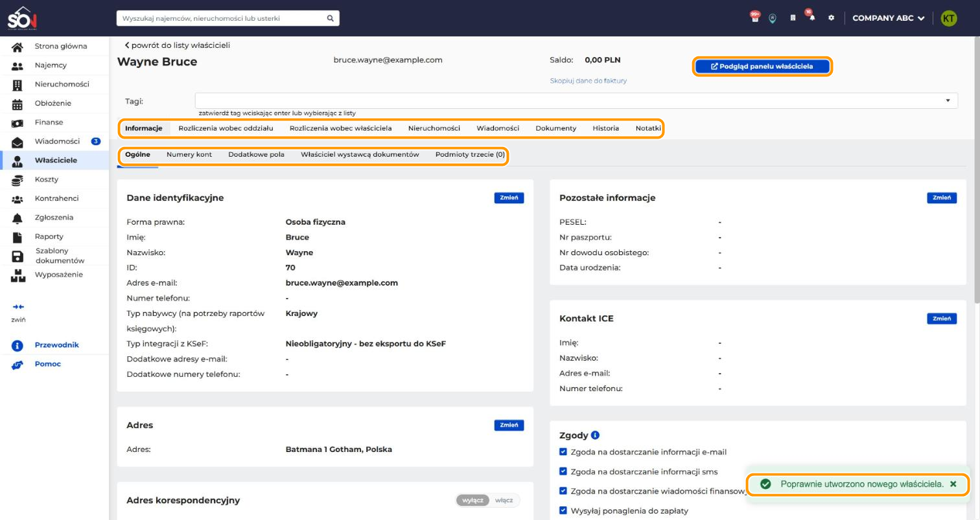Click Zmień in Kontakt ICE section
The image size is (980, 520).
(x=942, y=319)
